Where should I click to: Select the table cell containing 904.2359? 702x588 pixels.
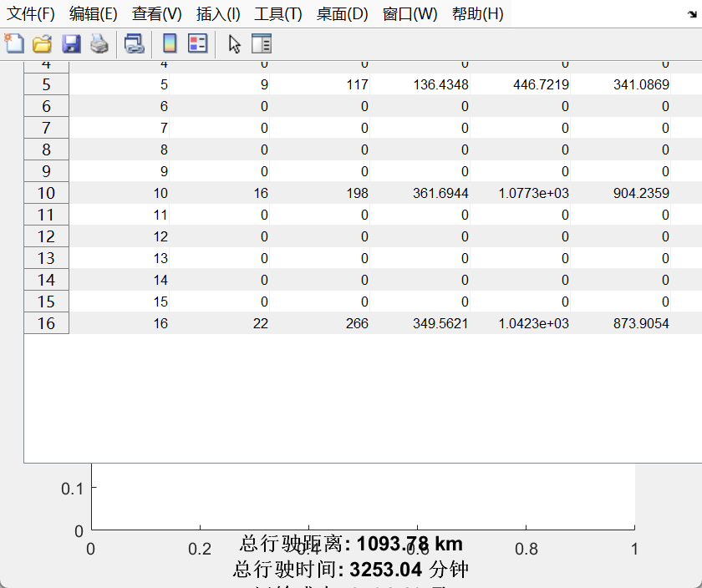(620, 193)
